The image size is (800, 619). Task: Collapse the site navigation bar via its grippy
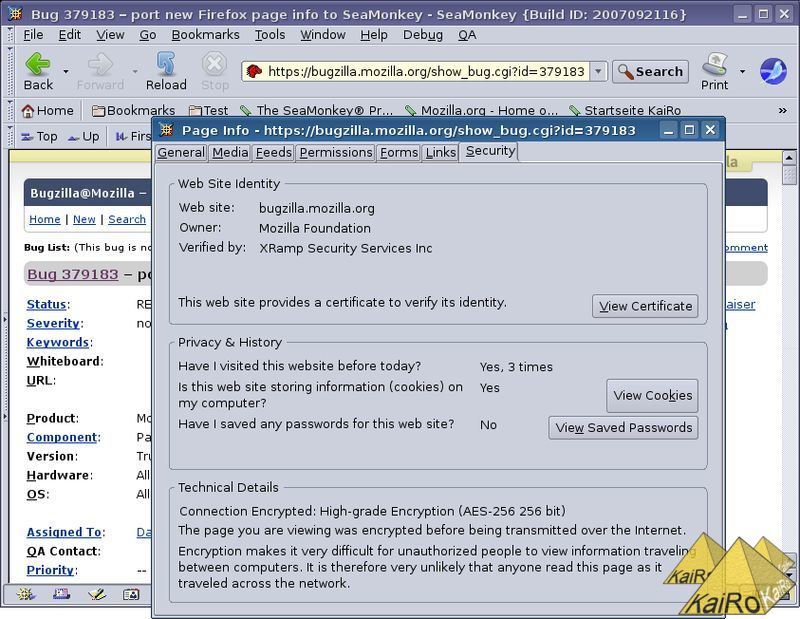10,137
